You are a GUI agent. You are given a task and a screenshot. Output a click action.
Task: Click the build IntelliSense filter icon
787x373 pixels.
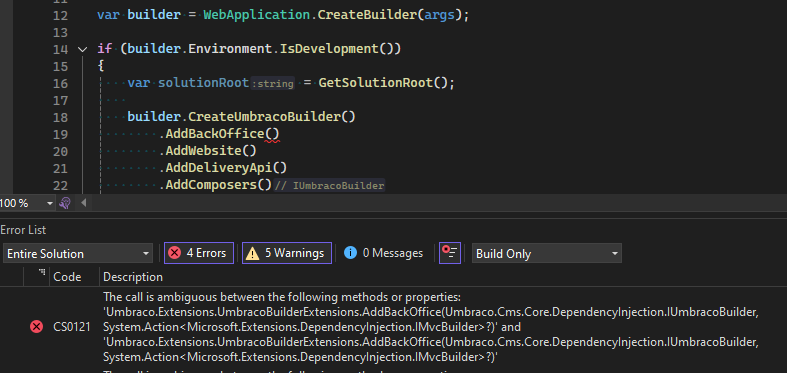450,253
